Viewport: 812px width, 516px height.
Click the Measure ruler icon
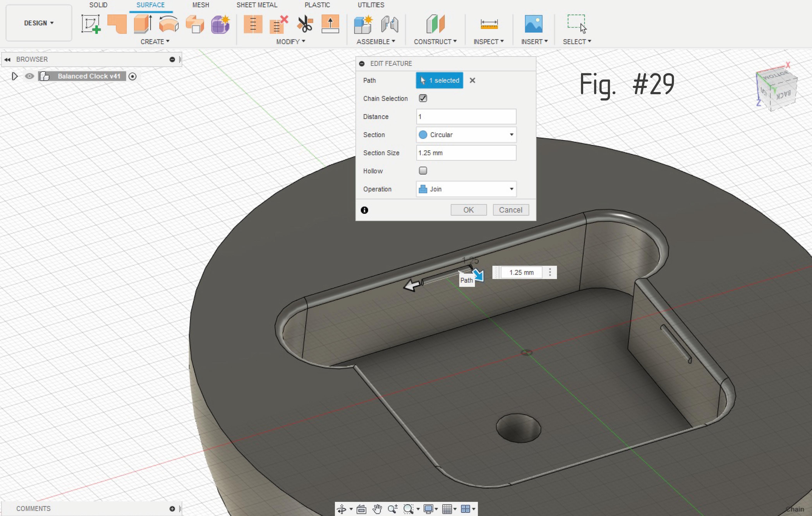coord(489,24)
